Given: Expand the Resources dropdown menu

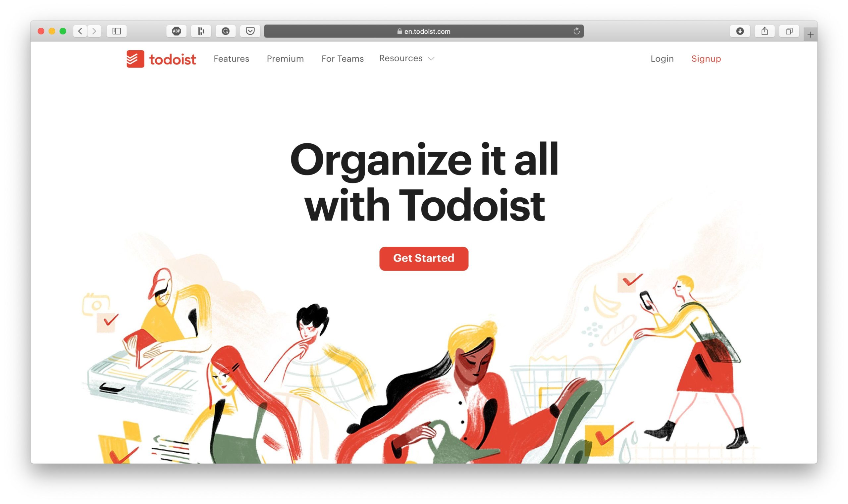Looking at the screenshot, I should click(407, 58).
